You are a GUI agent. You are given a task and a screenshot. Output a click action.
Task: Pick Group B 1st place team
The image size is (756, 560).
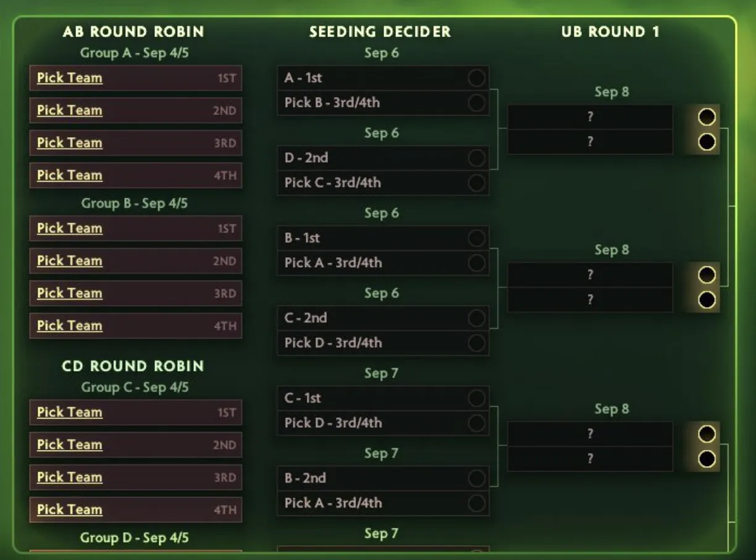(135, 228)
